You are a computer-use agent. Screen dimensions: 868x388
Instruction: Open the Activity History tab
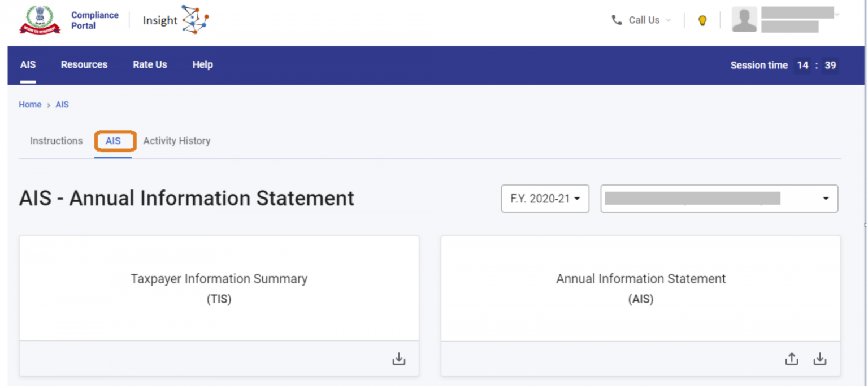coord(176,141)
